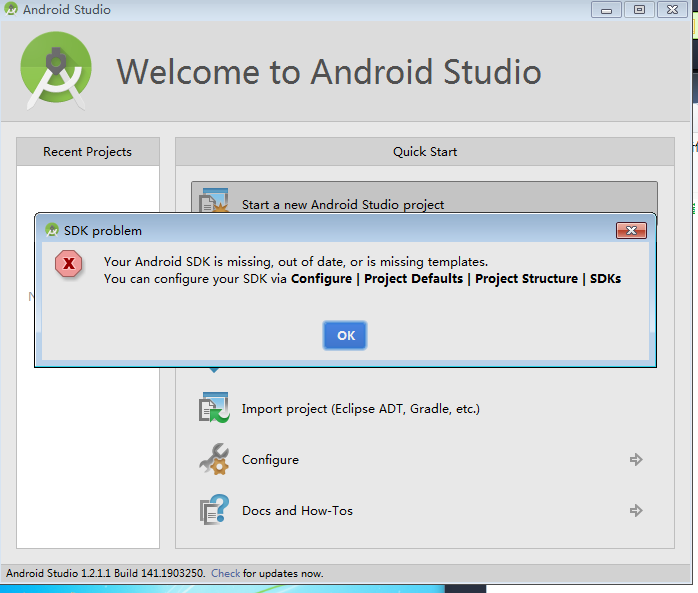Expand the Docs and How-Tos arrow

(x=636, y=510)
